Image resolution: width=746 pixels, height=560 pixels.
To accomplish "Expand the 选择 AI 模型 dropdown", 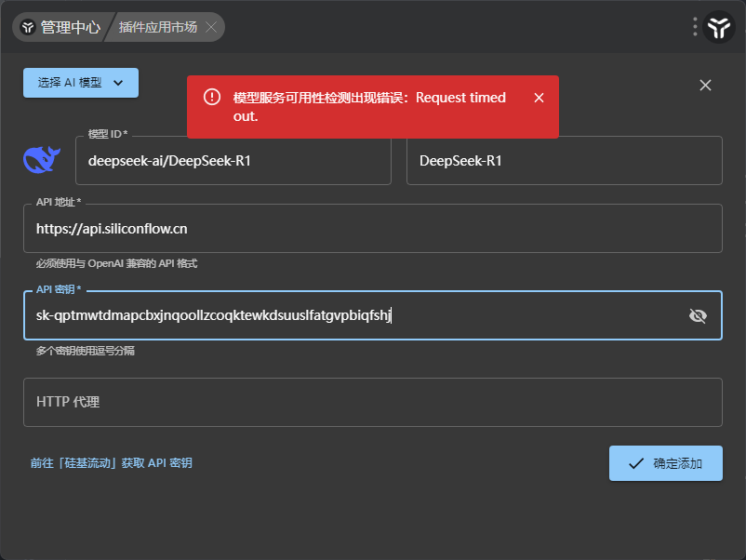I will [x=81, y=83].
